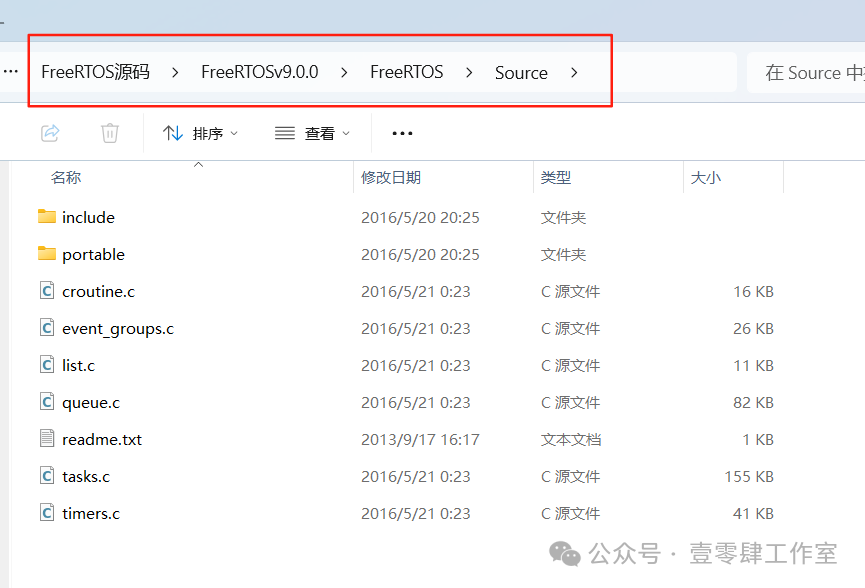The width and height of the screenshot is (865, 588).
Task: Select the event_groups.c file icon
Action: [x=47, y=328]
